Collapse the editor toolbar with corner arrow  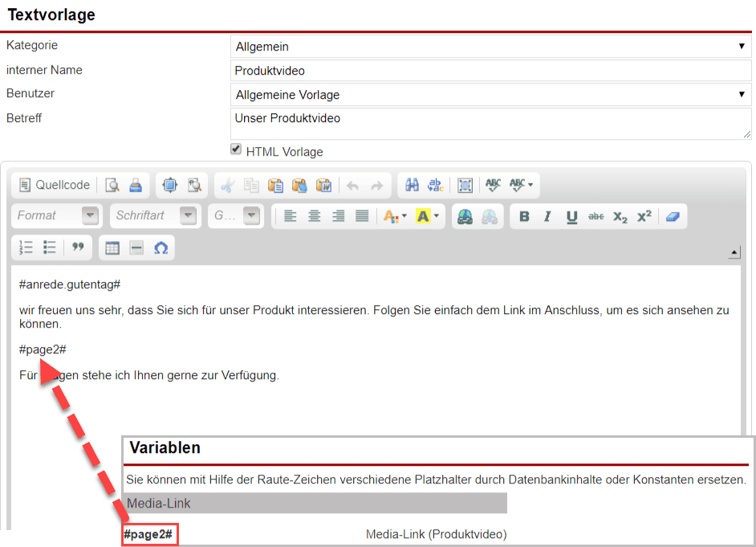tap(734, 253)
